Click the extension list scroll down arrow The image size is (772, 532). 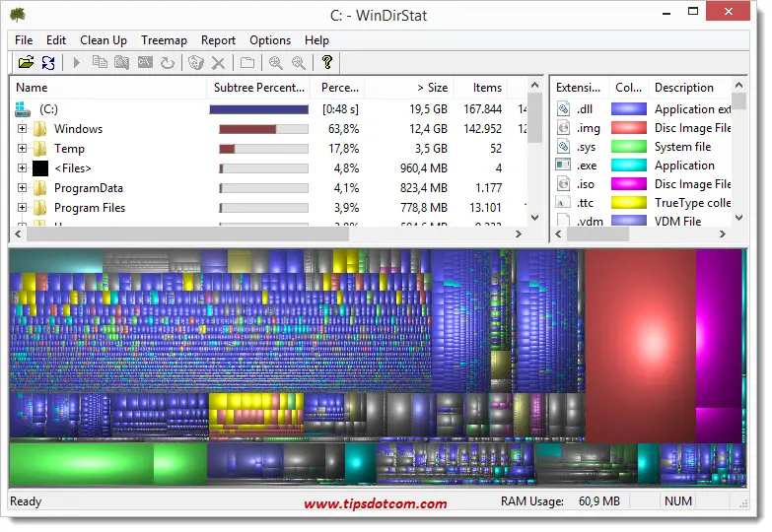[x=738, y=217]
